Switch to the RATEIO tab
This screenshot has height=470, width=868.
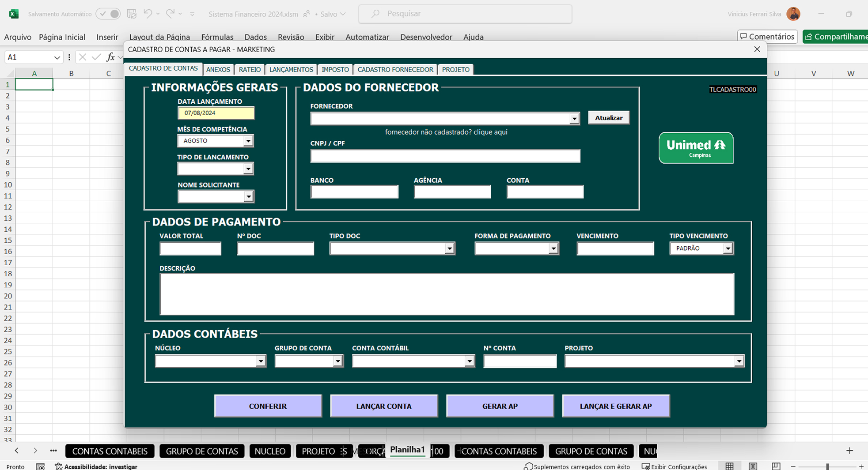(x=250, y=69)
